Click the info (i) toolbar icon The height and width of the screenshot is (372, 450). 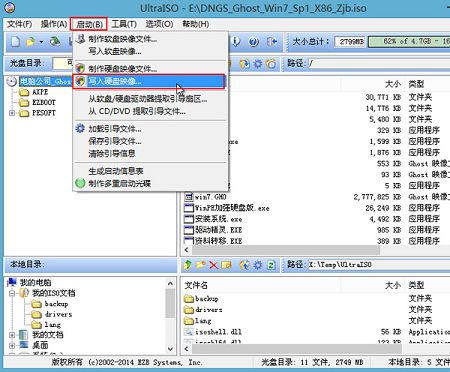pyautogui.click(x=236, y=42)
